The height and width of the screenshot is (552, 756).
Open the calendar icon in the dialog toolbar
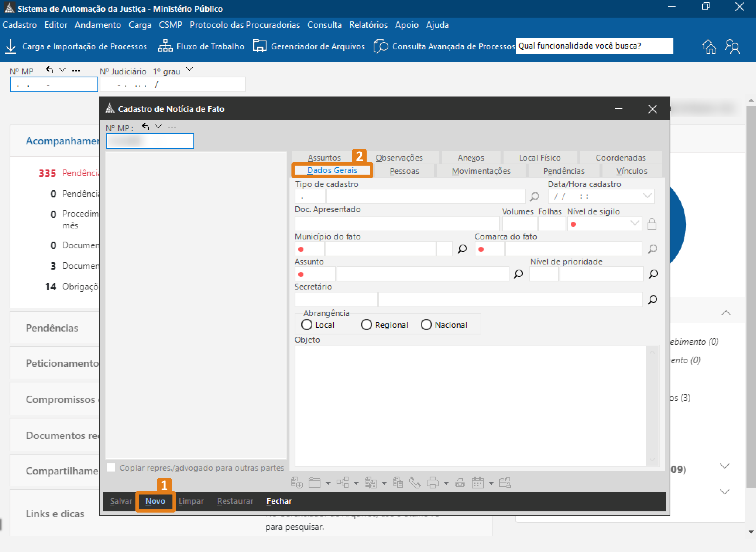click(477, 482)
